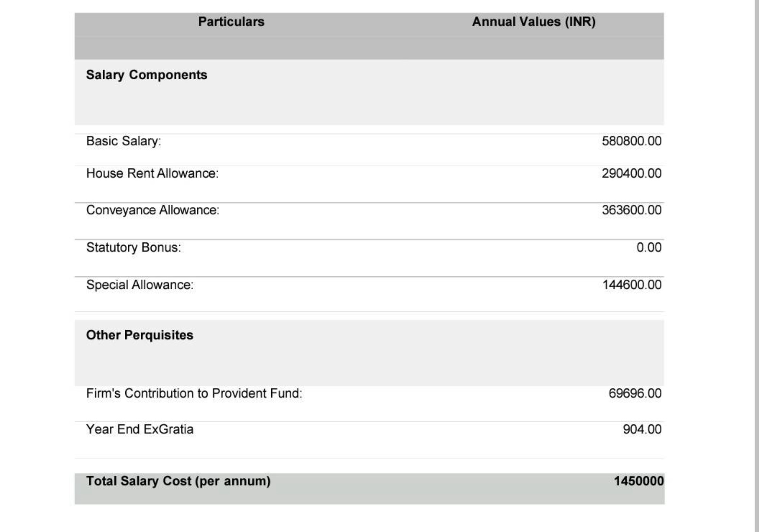Click the Basic Salary label
This screenshot has width=759, height=532.
[x=124, y=141]
